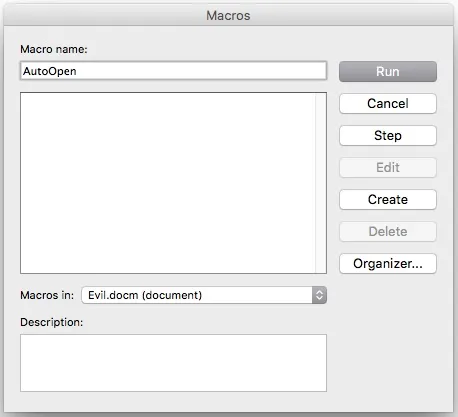The image size is (458, 417).
Task: Click inside the Description text box
Action: [173, 363]
